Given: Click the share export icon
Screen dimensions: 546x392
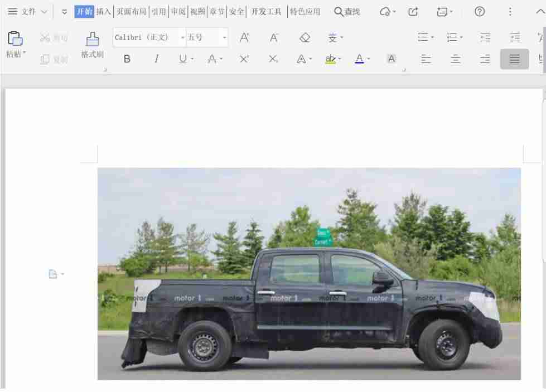Looking at the screenshot, I should click(413, 12).
